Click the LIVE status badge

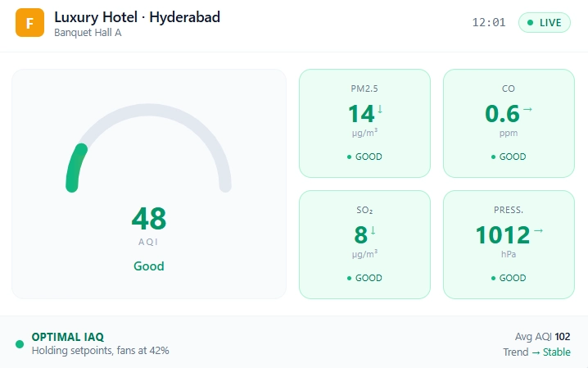pos(545,22)
